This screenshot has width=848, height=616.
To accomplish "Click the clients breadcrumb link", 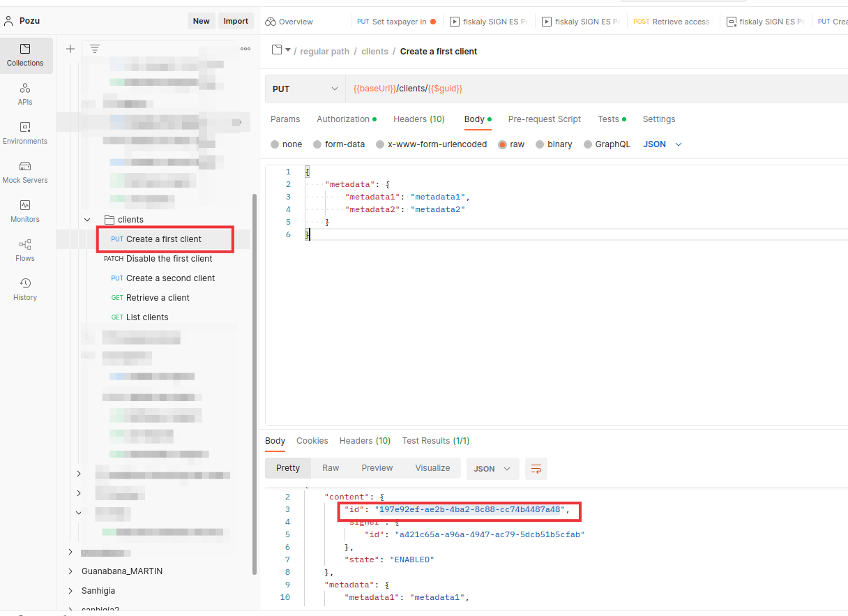I will 374,52.
